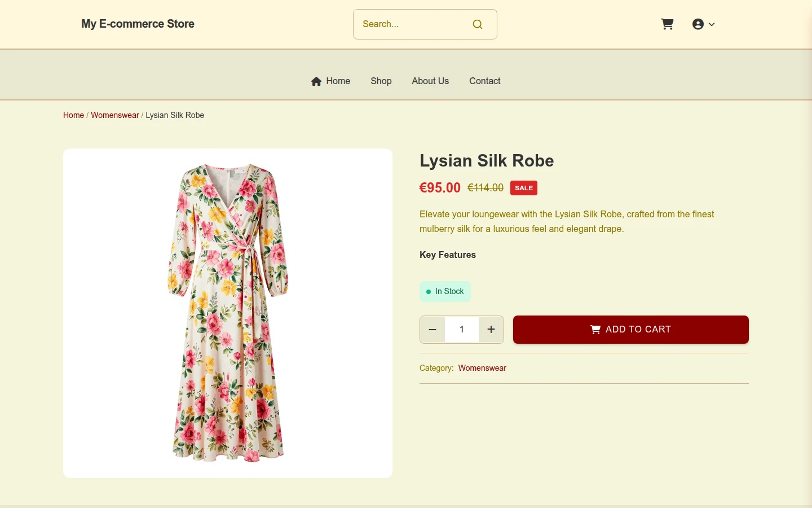The image size is (812, 508).
Task: Click the In Stock status badge
Action: click(445, 291)
